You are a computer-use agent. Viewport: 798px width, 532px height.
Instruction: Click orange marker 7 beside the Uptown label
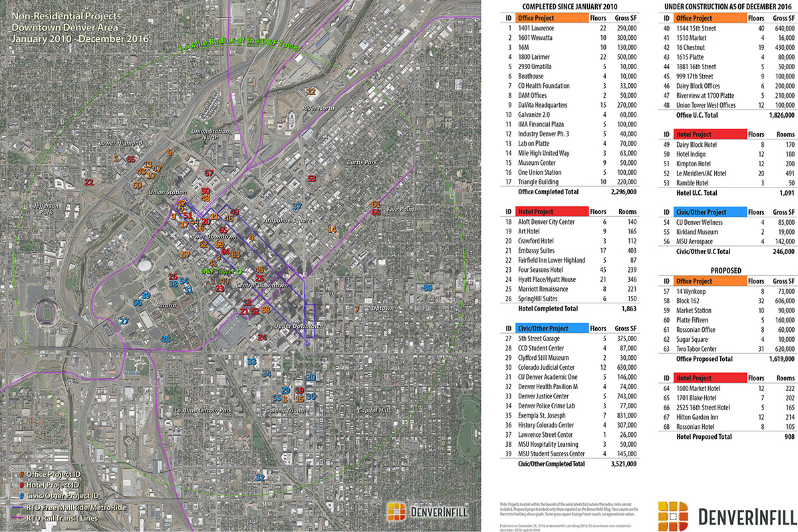point(357,309)
